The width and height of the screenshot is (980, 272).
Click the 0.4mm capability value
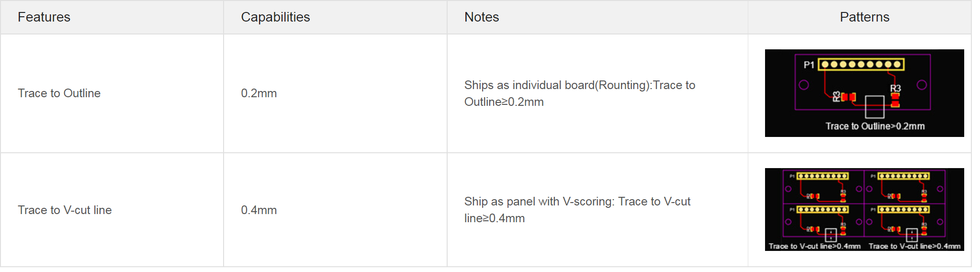click(259, 210)
